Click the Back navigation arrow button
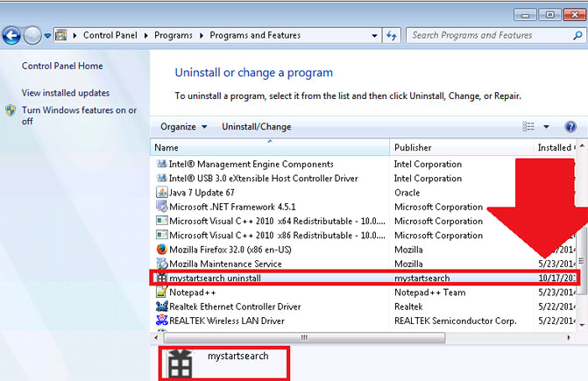588x381 pixels. click(x=12, y=36)
